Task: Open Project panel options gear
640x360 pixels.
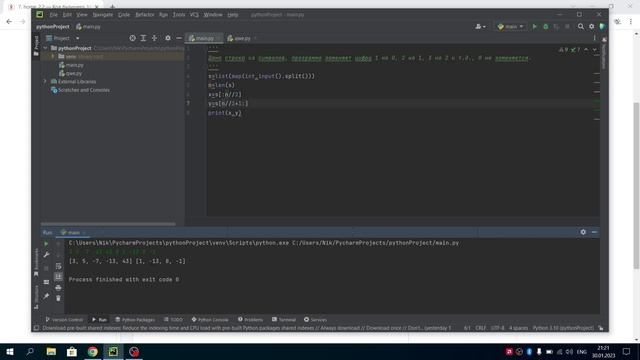Action: (x=168, y=38)
